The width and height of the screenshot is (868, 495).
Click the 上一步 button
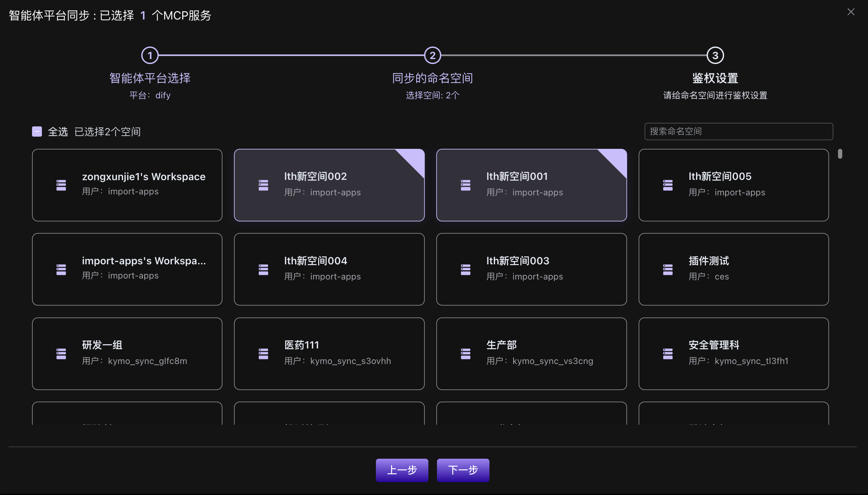click(402, 470)
